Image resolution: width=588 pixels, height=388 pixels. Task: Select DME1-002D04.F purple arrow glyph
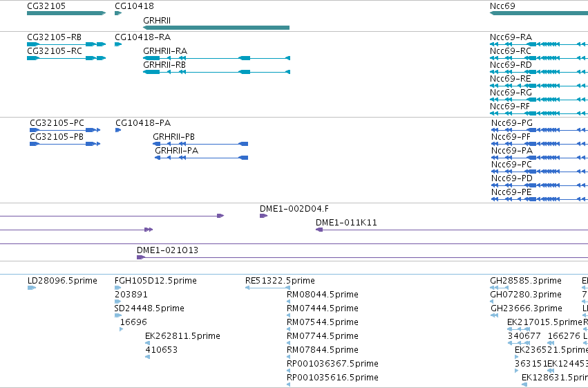[263, 216]
